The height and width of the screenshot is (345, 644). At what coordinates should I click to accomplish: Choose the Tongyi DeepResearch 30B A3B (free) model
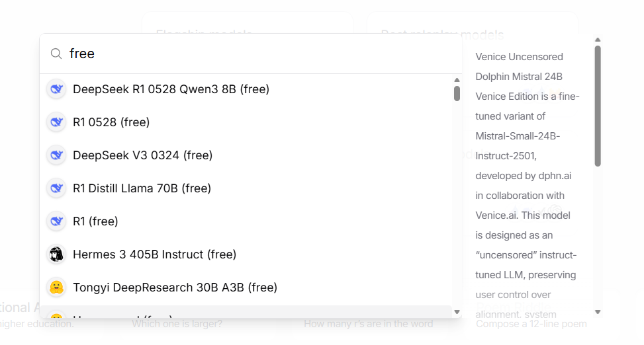[x=175, y=287]
